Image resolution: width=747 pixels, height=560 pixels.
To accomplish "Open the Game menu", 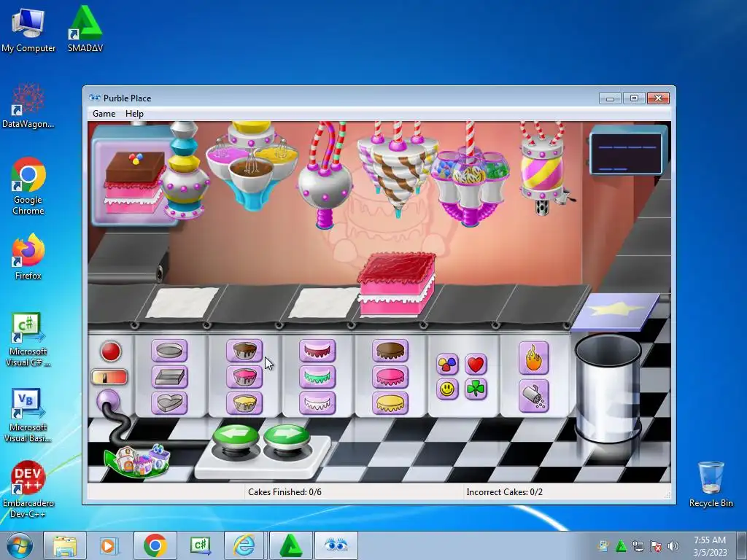I will point(104,114).
